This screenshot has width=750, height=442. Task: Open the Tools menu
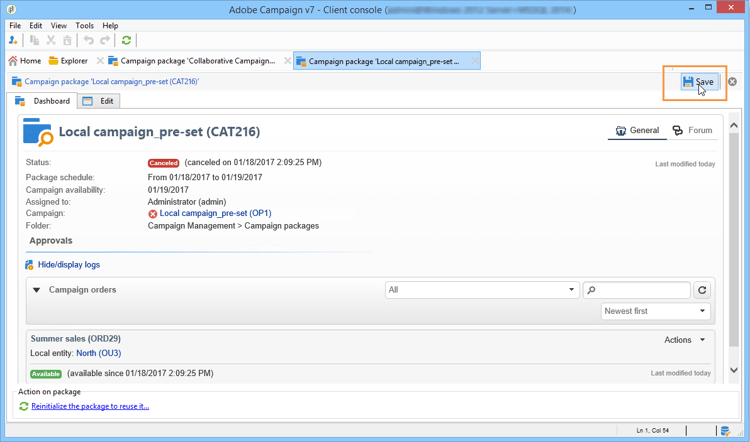pyautogui.click(x=84, y=25)
